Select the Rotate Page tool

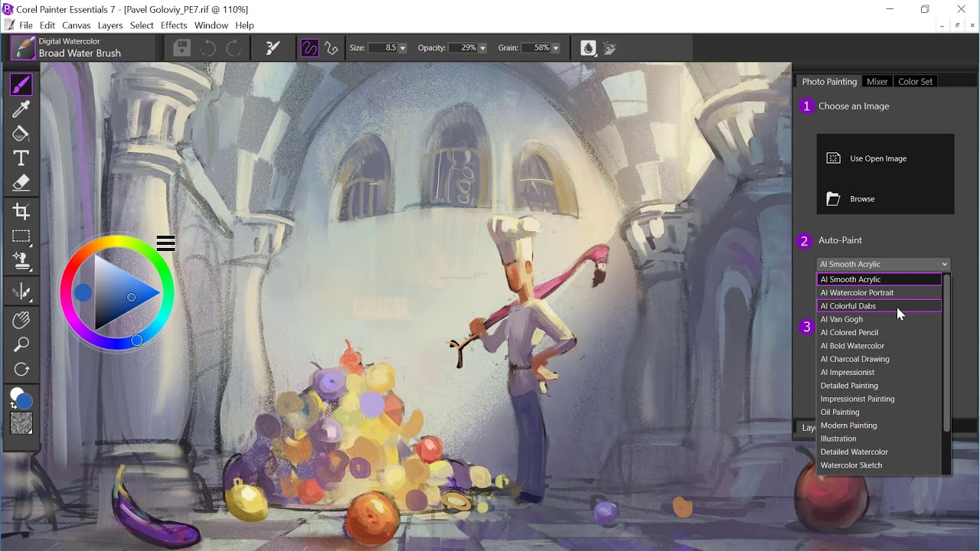click(x=21, y=369)
